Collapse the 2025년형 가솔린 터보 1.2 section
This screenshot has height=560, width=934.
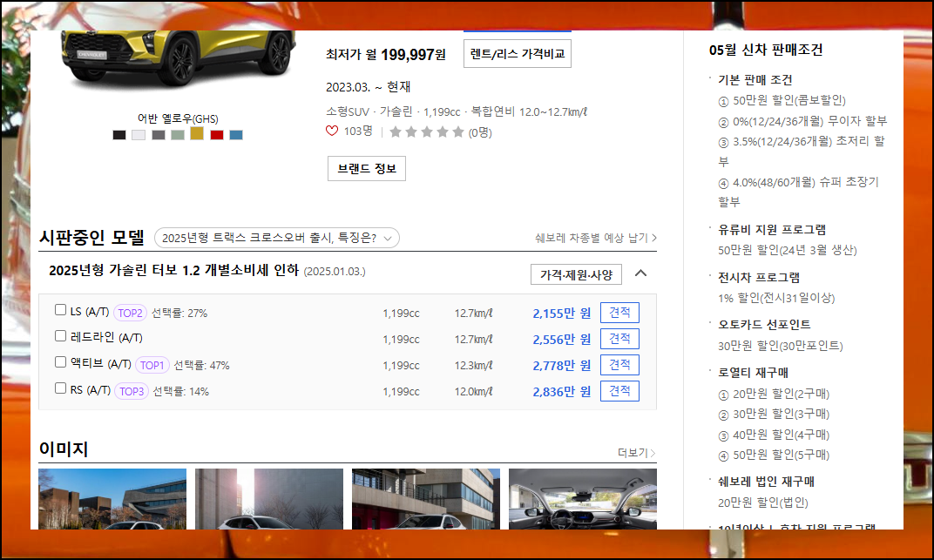pyautogui.click(x=641, y=273)
